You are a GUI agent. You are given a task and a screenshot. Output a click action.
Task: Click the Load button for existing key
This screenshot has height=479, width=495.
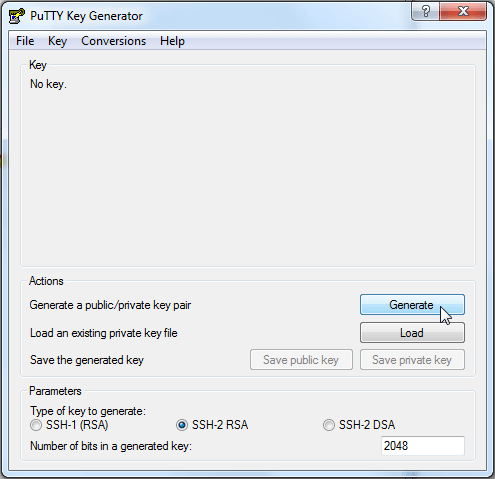click(x=412, y=333)
